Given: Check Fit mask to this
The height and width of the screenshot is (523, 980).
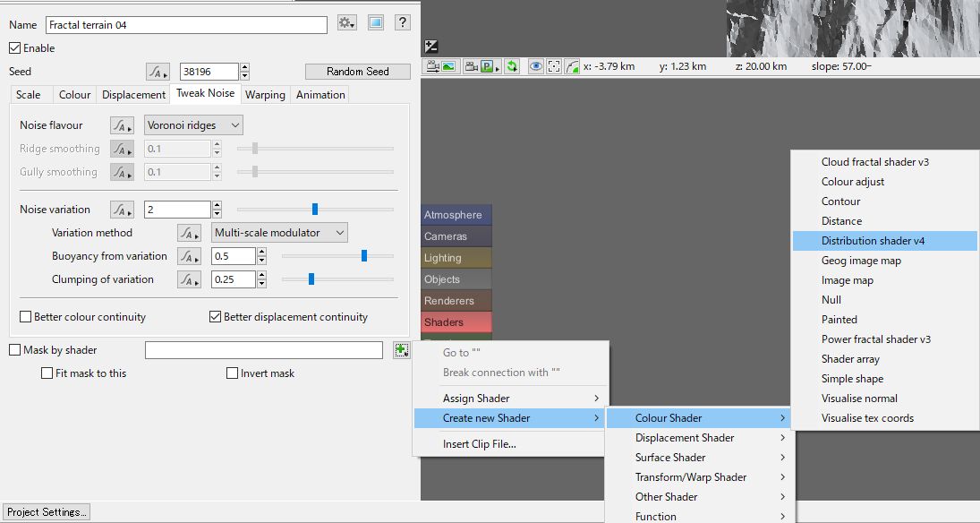Looking at the screenshot, I should pos(47,373).
